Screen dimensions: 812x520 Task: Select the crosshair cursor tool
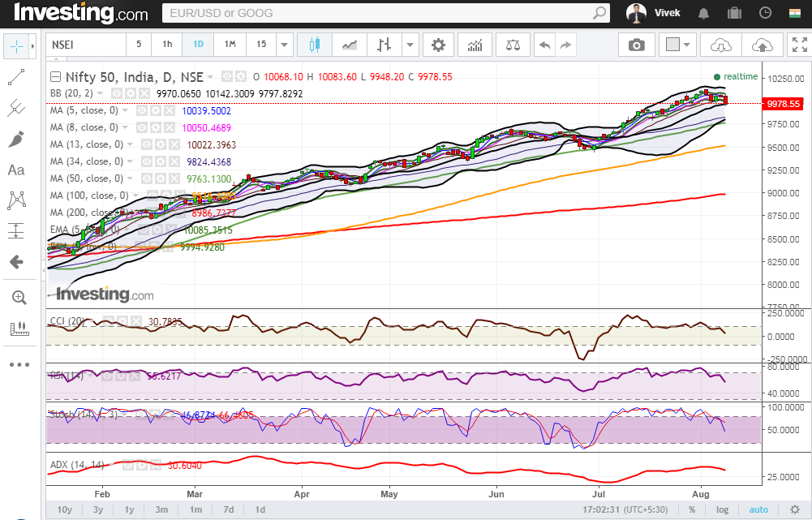16,46
